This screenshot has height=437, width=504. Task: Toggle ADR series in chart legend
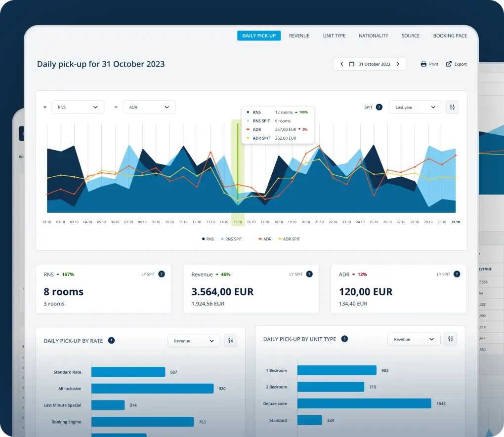pos(265,239)
